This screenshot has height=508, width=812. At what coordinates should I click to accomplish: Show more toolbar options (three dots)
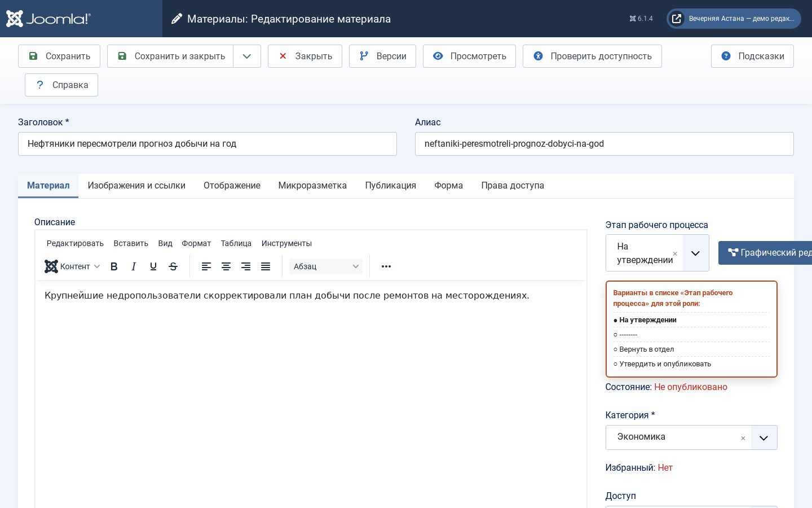click(386, 266)
